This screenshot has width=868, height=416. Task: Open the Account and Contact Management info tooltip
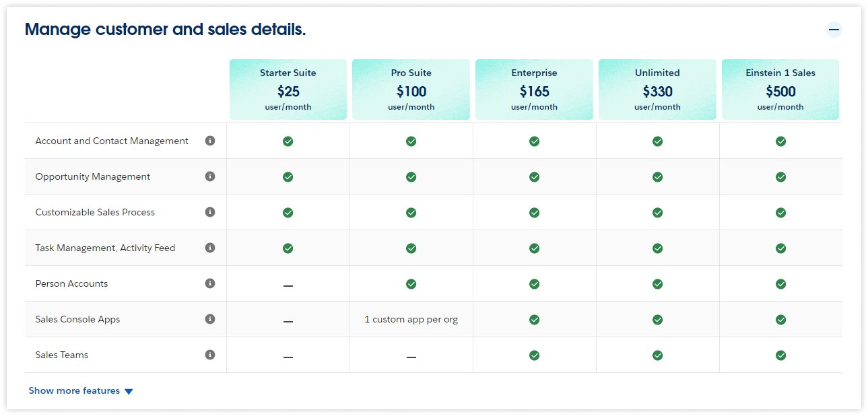point(209,141)
